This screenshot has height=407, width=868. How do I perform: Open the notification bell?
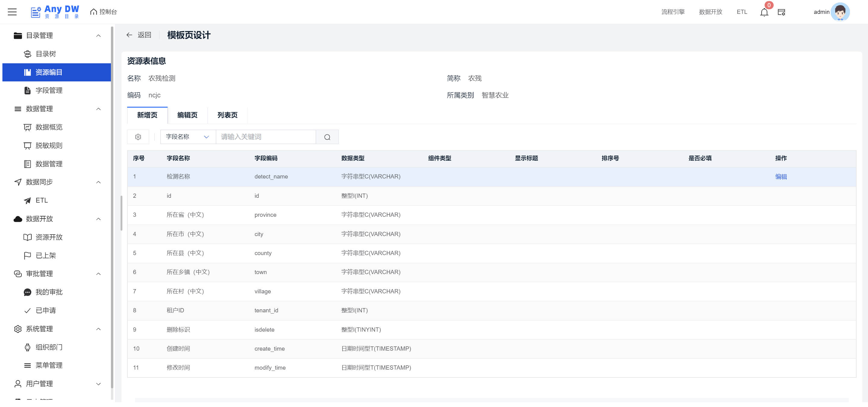[x=764, y=12]
